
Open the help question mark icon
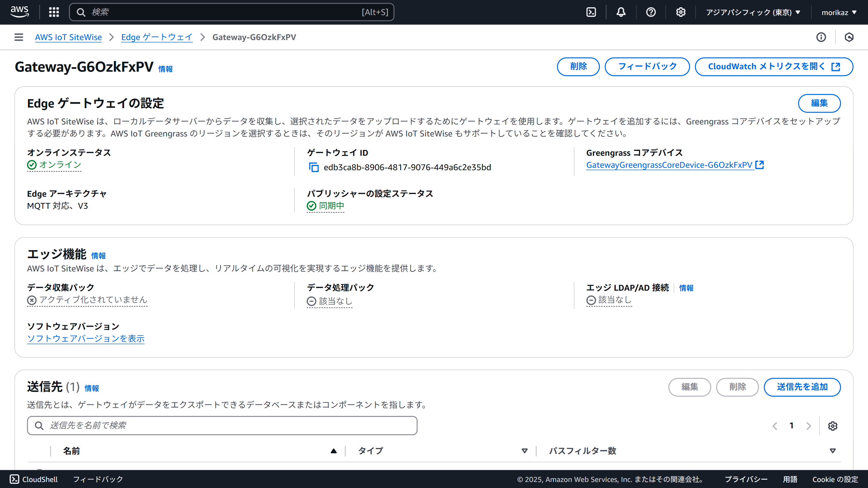(651, 12)
